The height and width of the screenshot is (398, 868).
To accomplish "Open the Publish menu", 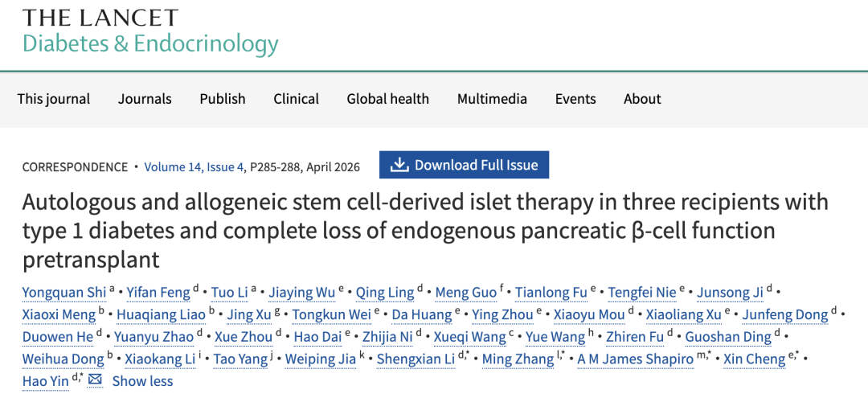I will (x=223, y=99).
